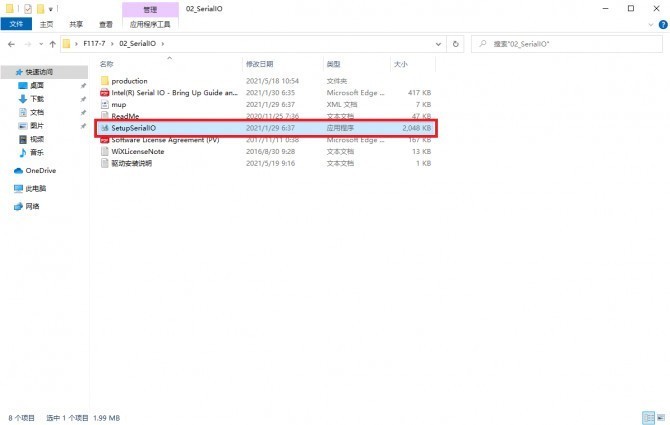The height and width of the screenshot is (425, 670).
Task: Click the 文件夹 type of production
Action: pyautogui.click(x=337, y=81)
